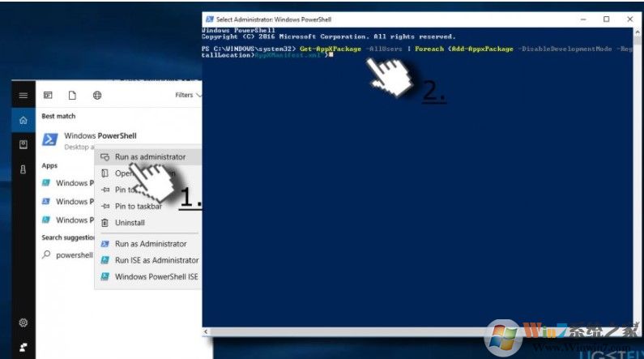Click Uninstall in context menu
The width and height of the screenshot is (644, 359).
(x=130, y=223)
